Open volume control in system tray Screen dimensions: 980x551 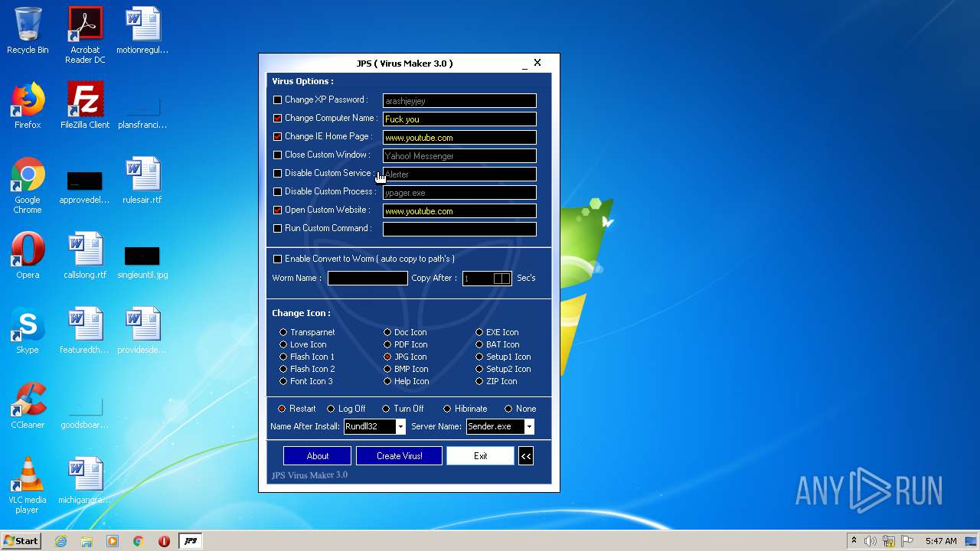pyautogui.click(x=871, y=541)
